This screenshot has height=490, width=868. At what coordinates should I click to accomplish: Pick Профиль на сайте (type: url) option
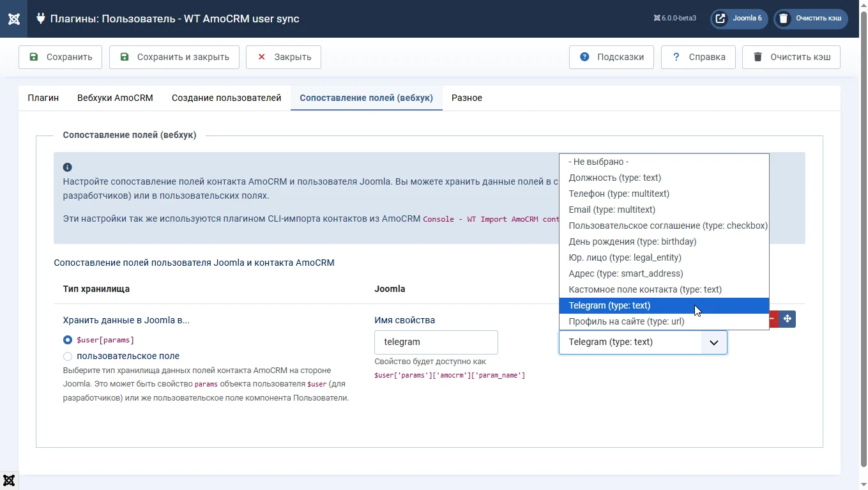(626, 321)
